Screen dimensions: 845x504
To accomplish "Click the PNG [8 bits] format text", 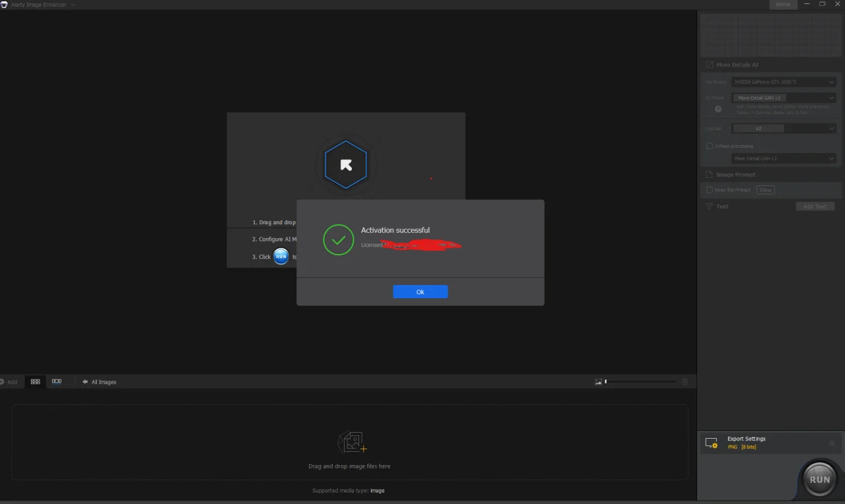I will pyautogui.click(x=742, y=447).
